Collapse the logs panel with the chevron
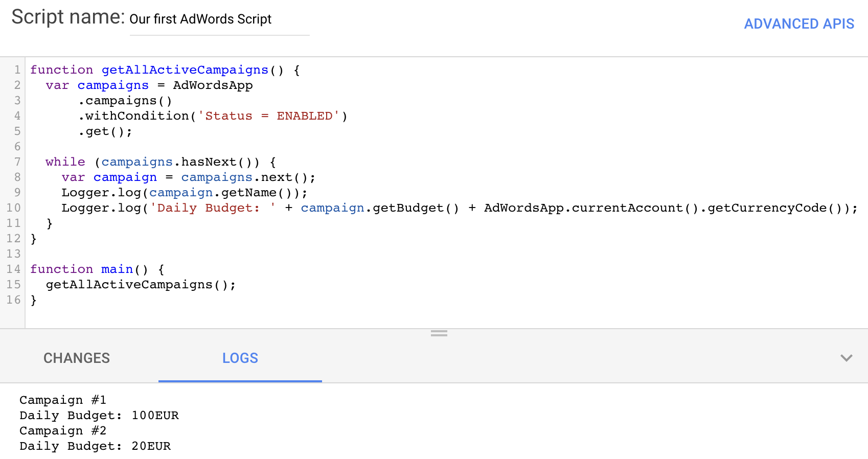868x459 pixels. [846, 358]
